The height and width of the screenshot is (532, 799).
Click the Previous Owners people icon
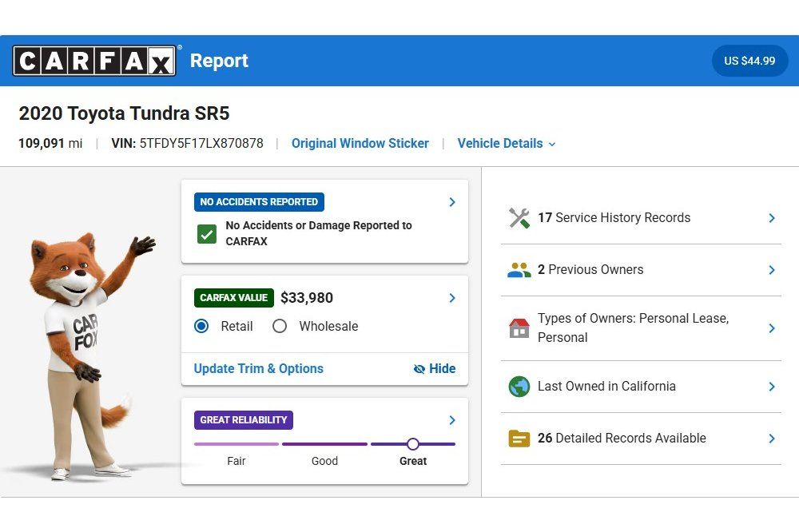[x=519, y=269]
